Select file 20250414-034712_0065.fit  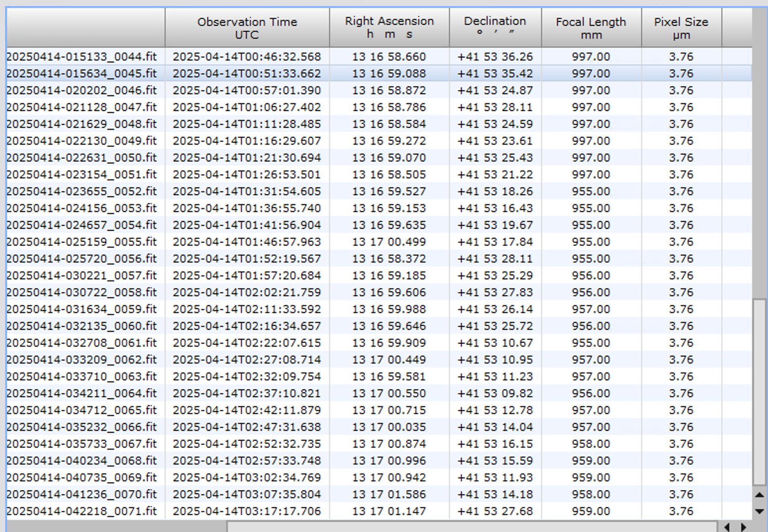[x=82, y=410]
